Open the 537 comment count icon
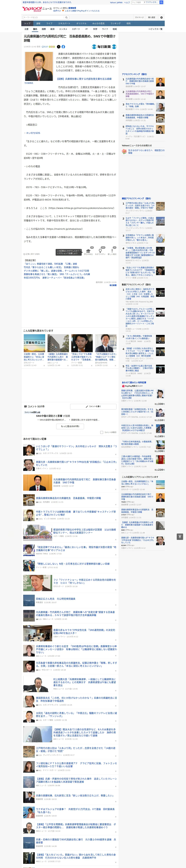The height and width of the screenshot is (868, 186). coord(45,47)
